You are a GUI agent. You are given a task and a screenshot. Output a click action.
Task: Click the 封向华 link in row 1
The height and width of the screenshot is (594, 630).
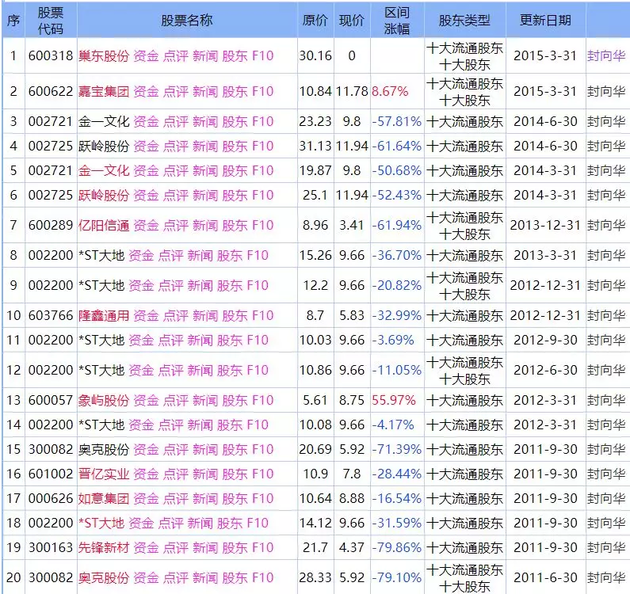[606, 55]
